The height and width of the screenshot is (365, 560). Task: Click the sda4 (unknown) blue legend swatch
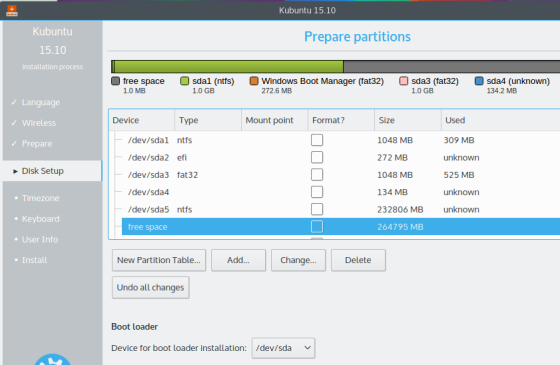click(x=479, y=81)
